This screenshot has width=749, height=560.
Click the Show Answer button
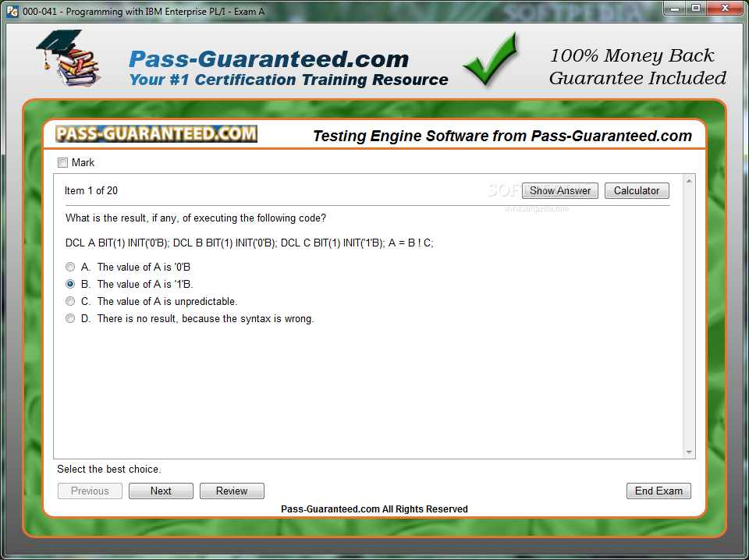560,190
